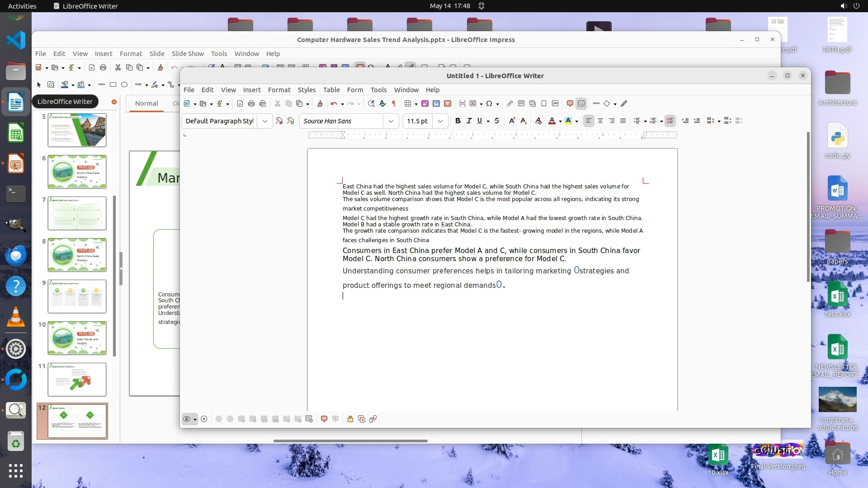Switch to Normal view tab in Impress
Image resolution: width=868 pixels, height=488 pixels.
tap(146, 103)
